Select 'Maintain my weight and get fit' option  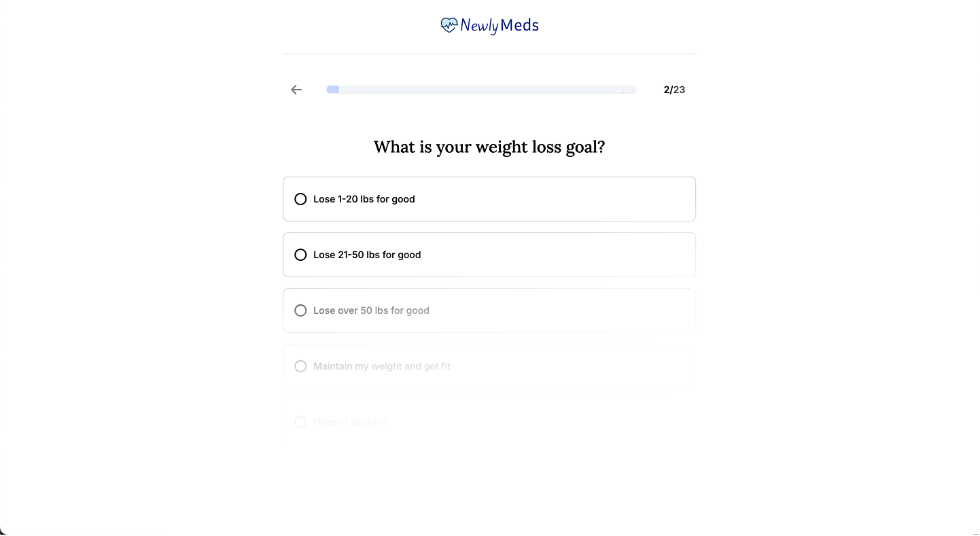[300, 366]
